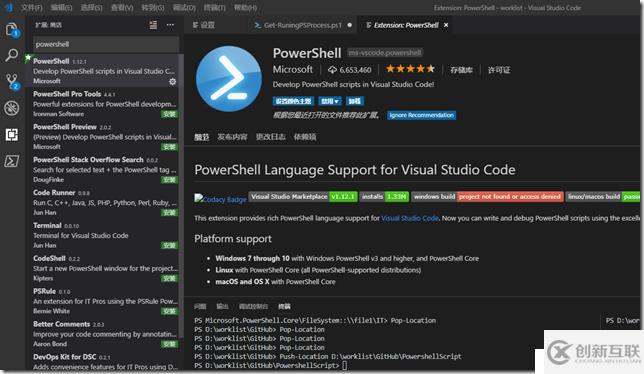Click the extensions list vertical scrollbar
The width and height of the screenshot is (644, 374).
tap(181, 197)
